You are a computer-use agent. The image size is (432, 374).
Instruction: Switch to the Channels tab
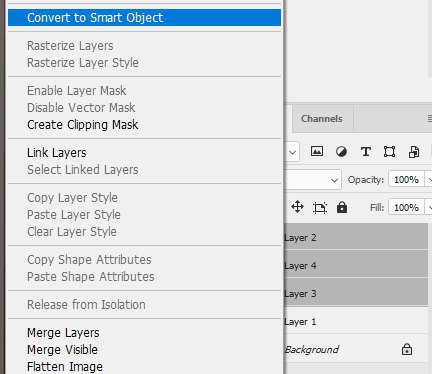(x=322, y=119)
